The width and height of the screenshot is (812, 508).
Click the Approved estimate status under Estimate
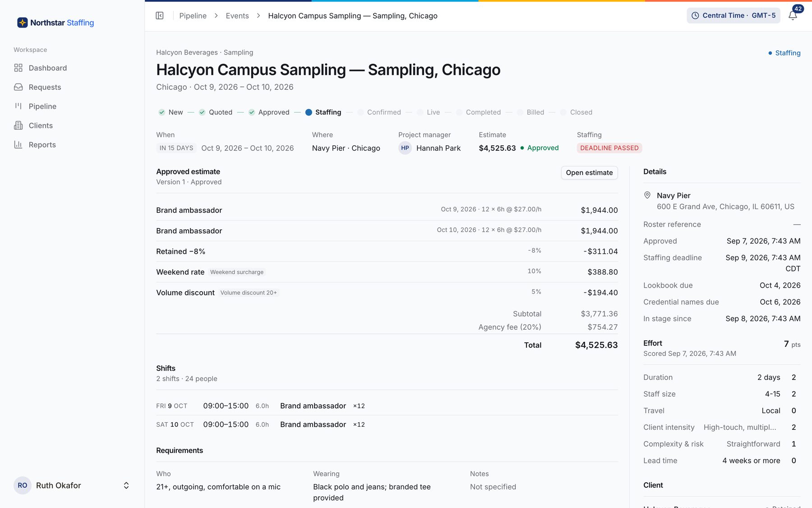coord(540,148)
